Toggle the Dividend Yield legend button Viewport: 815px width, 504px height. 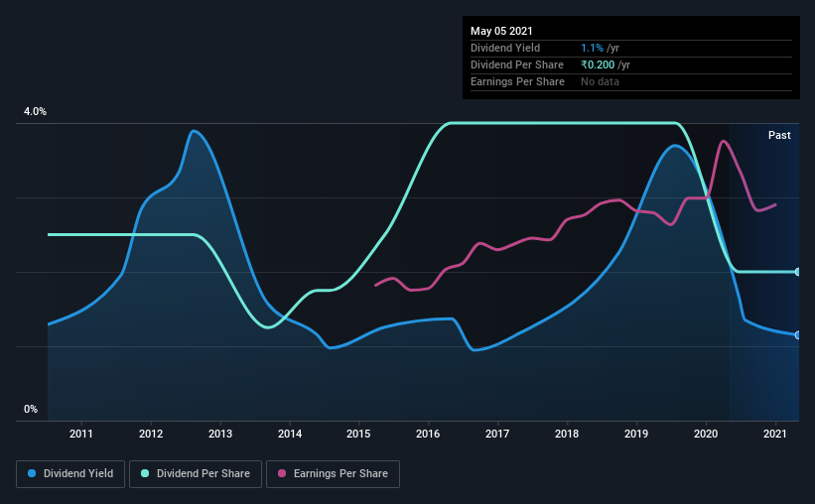click(x=70, y=474)
